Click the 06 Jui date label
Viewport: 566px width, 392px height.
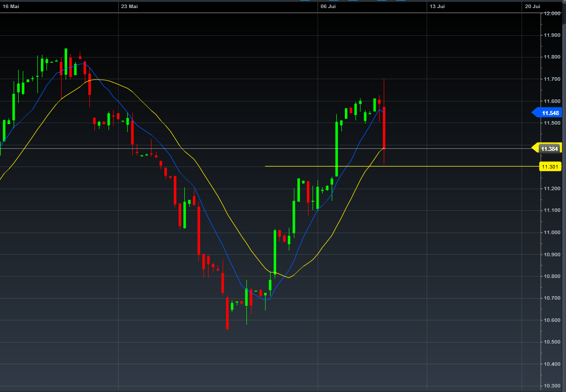(x=328, y=7)
